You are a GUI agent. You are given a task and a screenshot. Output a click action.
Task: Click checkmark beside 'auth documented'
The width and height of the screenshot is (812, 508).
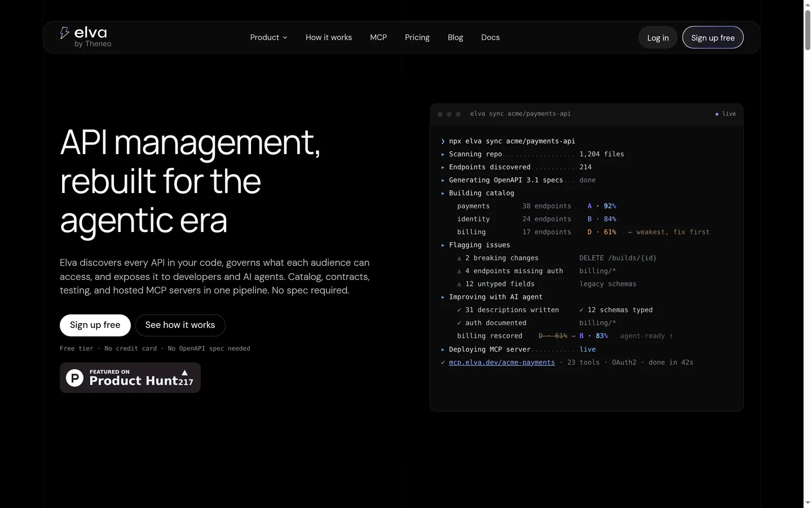(x=459, y=323)
